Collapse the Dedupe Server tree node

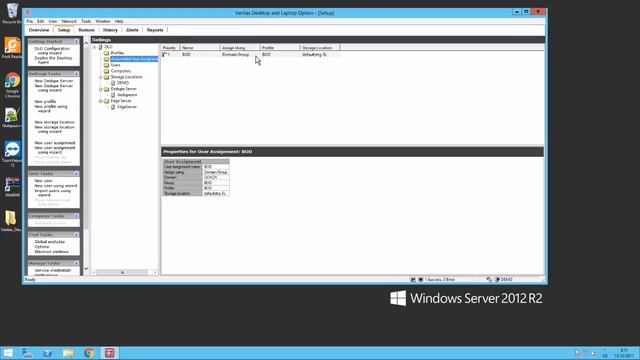pos(100,89)
